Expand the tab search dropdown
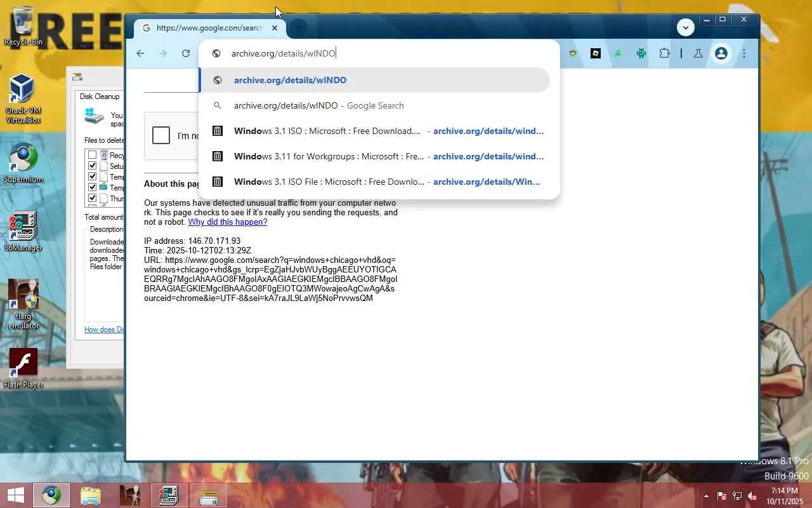This screenshot has width=812, height=508. (x=685, y=27)
